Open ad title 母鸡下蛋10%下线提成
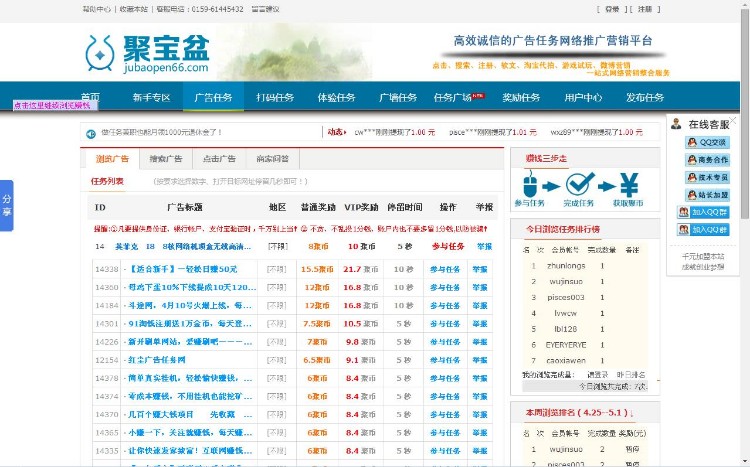The width and height of the screenshot is (750, 467). click(192, 288)
